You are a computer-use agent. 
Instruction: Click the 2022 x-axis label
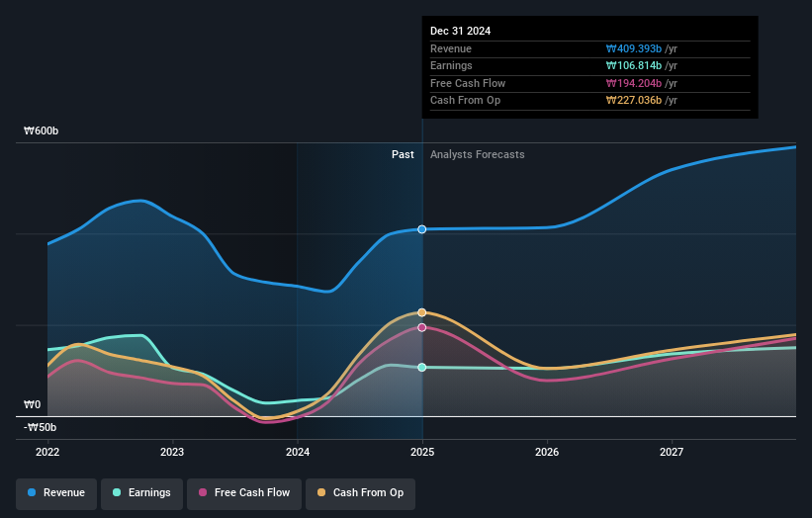[47, 453]
